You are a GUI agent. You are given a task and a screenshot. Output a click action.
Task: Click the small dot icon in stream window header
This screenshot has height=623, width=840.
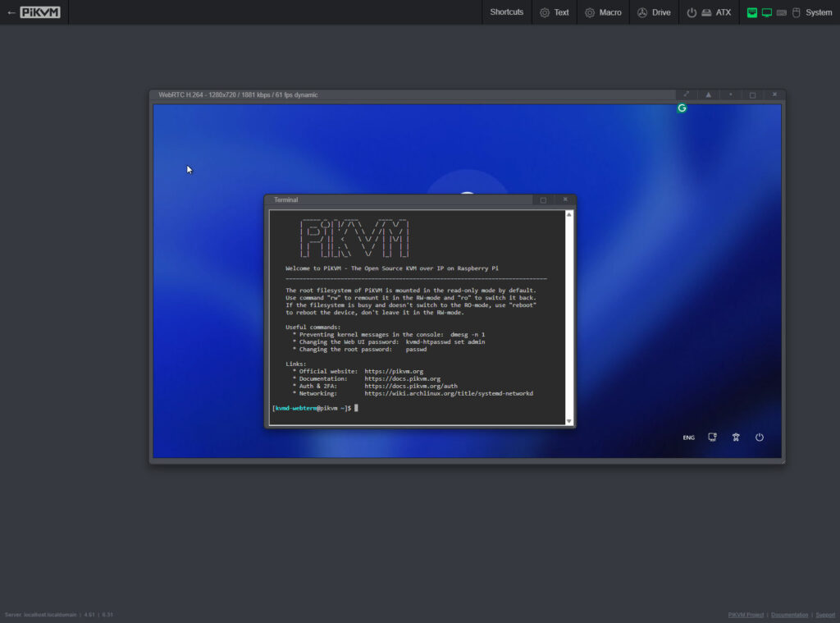click(x=731, y=94)
